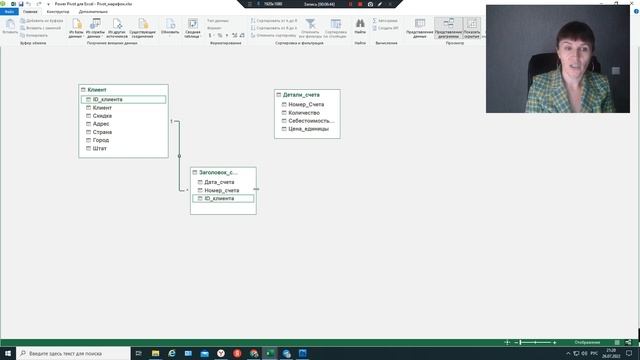Click the grid view icon in status bar
640x360 pixels.
click(617, 342)
